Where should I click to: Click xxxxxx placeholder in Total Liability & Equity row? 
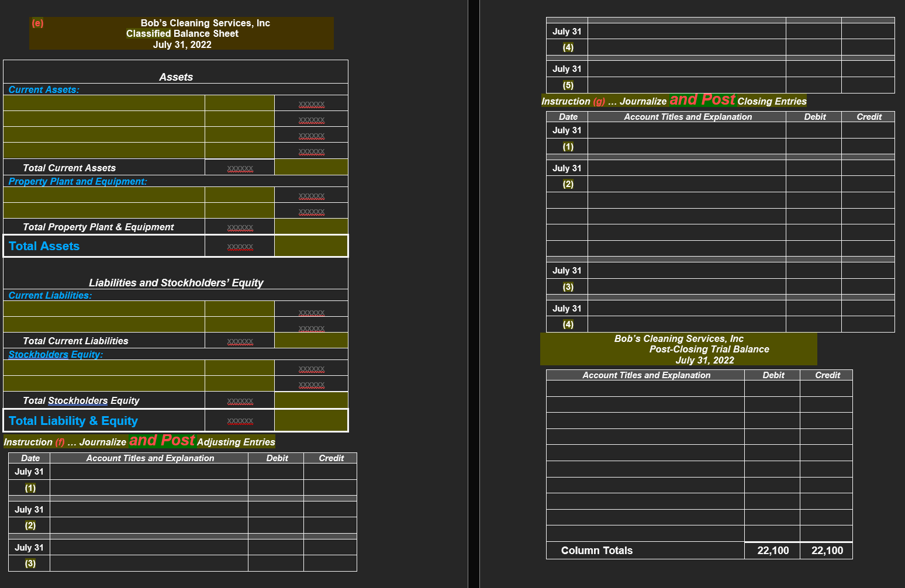point(240,421)
